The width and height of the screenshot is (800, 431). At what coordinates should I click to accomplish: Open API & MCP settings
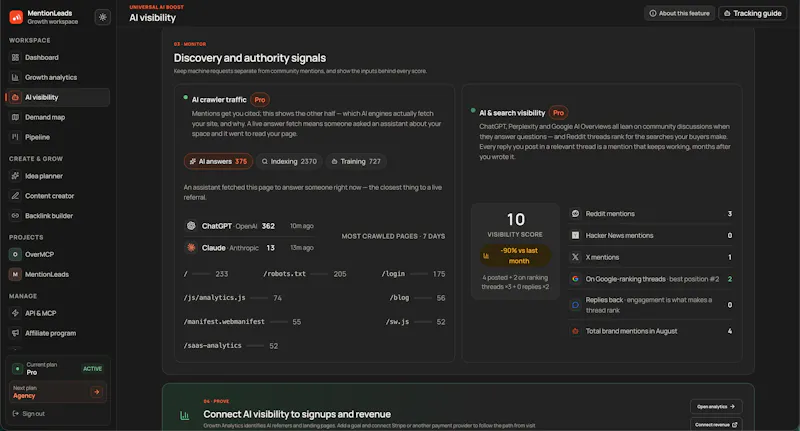[58, 313]
